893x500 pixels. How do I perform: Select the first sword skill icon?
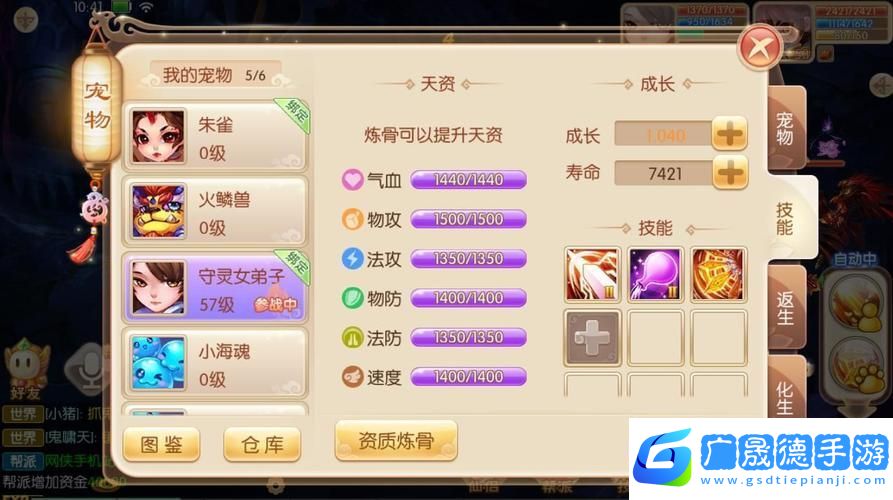click(x=592, y=274)
